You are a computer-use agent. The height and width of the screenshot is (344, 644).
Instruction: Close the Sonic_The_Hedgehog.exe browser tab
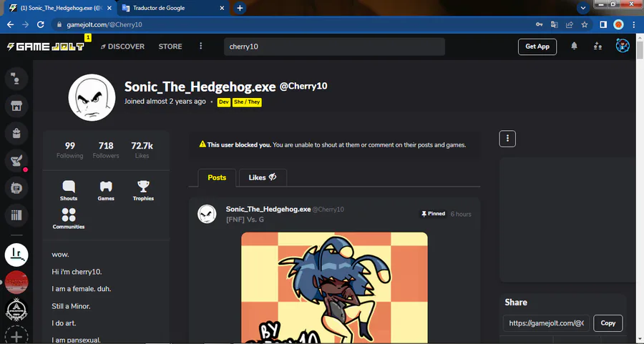(109, 8)
